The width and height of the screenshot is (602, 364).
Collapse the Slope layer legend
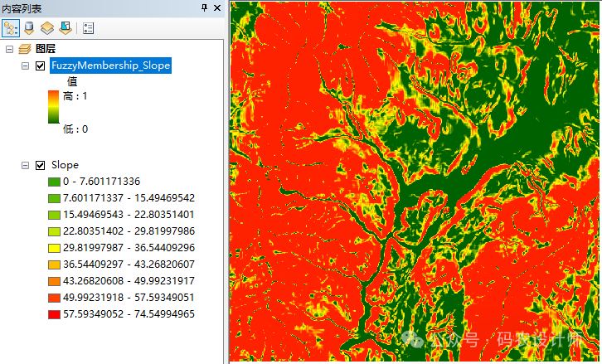[x=25, y=165]
